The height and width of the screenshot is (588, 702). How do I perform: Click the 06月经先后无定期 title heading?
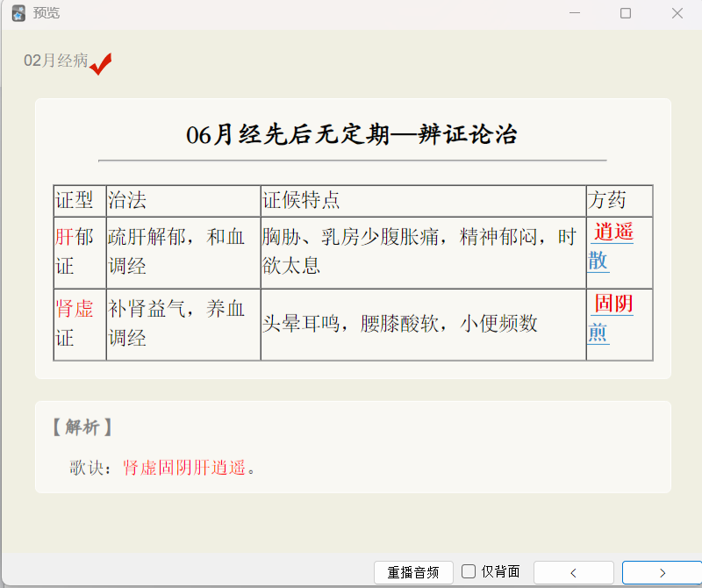(352, 134)
